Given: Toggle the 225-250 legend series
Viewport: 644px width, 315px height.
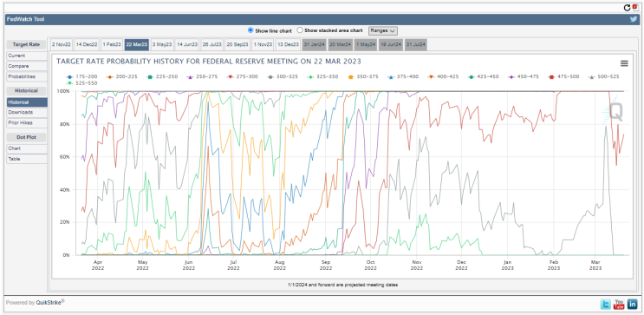Looking at the screenshot, I should pos(162,76).
